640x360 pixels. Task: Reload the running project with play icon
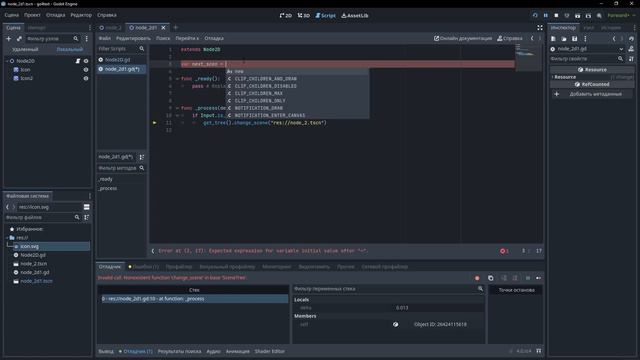pyautogui.click(x=535, y=16)
